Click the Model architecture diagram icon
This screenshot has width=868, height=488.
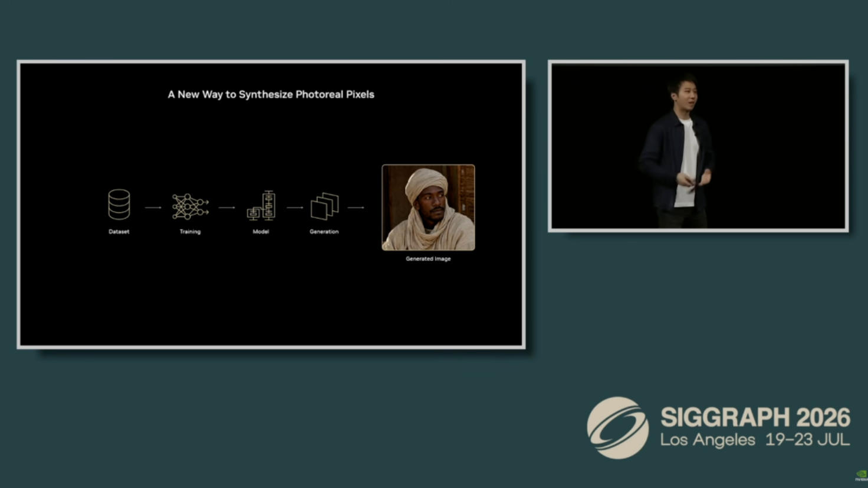[x=261, y=206]
